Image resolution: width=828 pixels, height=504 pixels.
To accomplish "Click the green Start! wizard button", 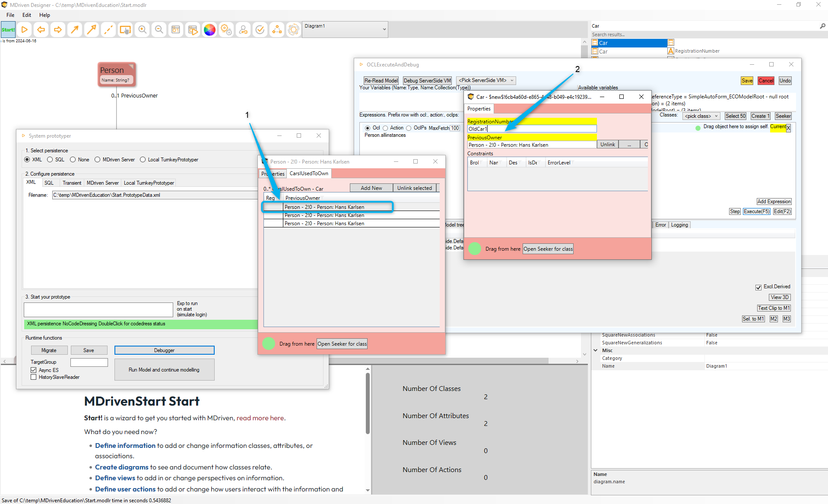I will 8,30.
